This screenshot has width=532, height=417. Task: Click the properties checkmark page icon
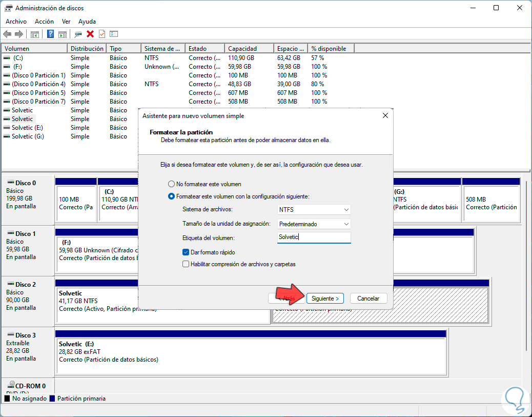(x=102, y=34)
